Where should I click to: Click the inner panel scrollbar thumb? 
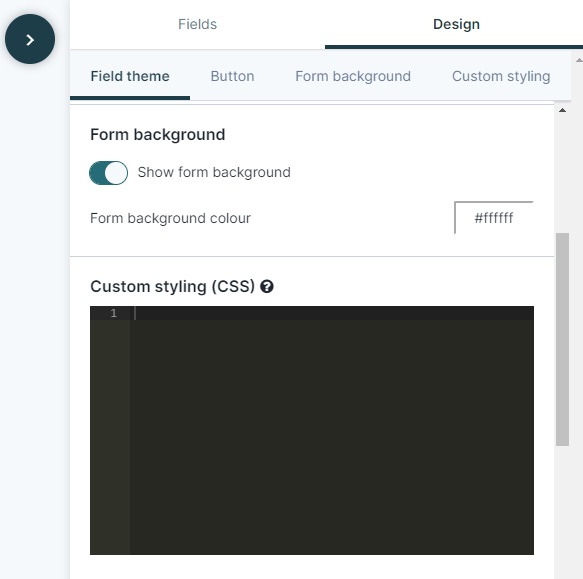(x=563, y=339)
